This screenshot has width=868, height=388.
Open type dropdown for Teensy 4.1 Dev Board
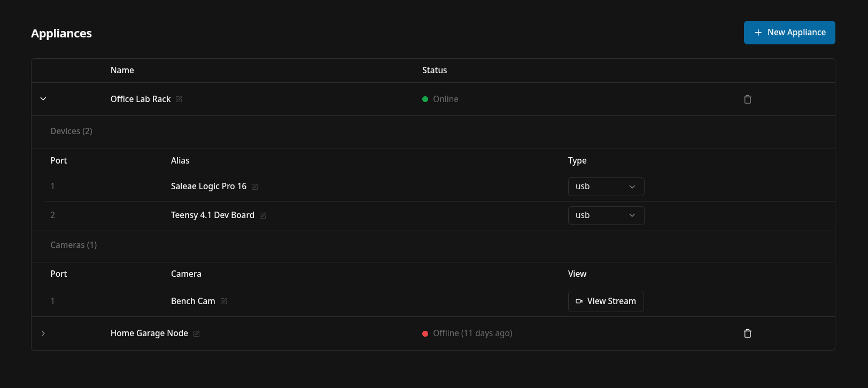[x=606, y=215]
